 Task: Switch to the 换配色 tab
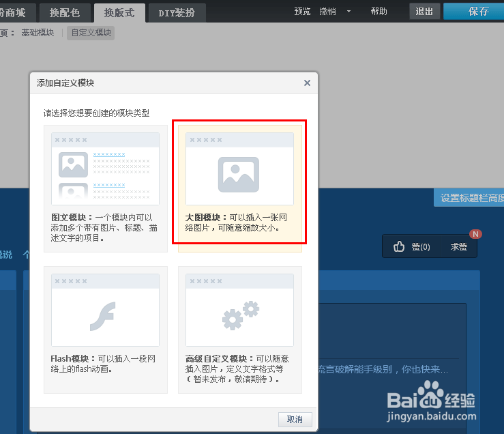pyautogui.click(x=65, y=13)
